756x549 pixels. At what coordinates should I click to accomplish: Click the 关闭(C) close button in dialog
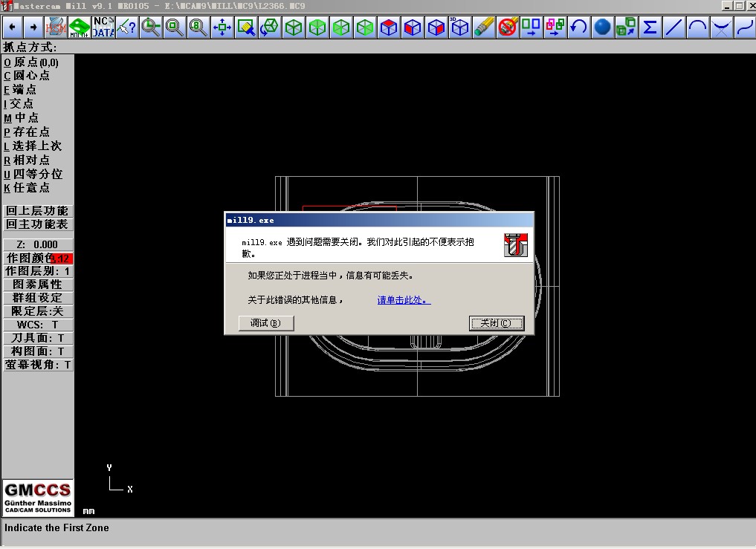pos(496,323)
